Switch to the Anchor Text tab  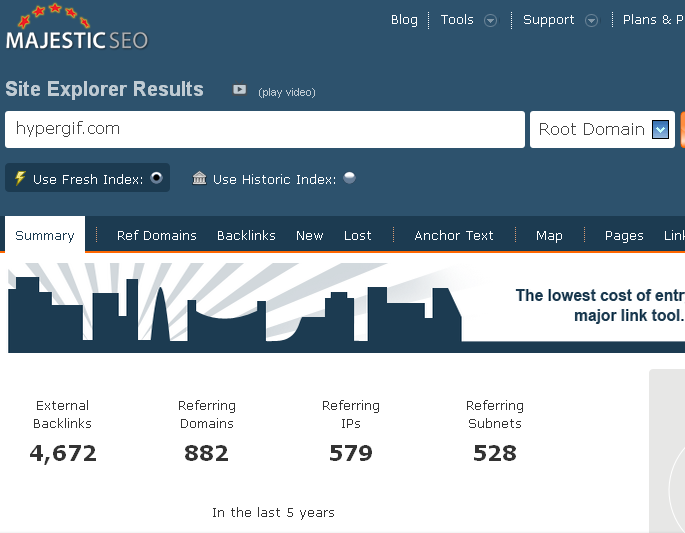pos(453,235)
